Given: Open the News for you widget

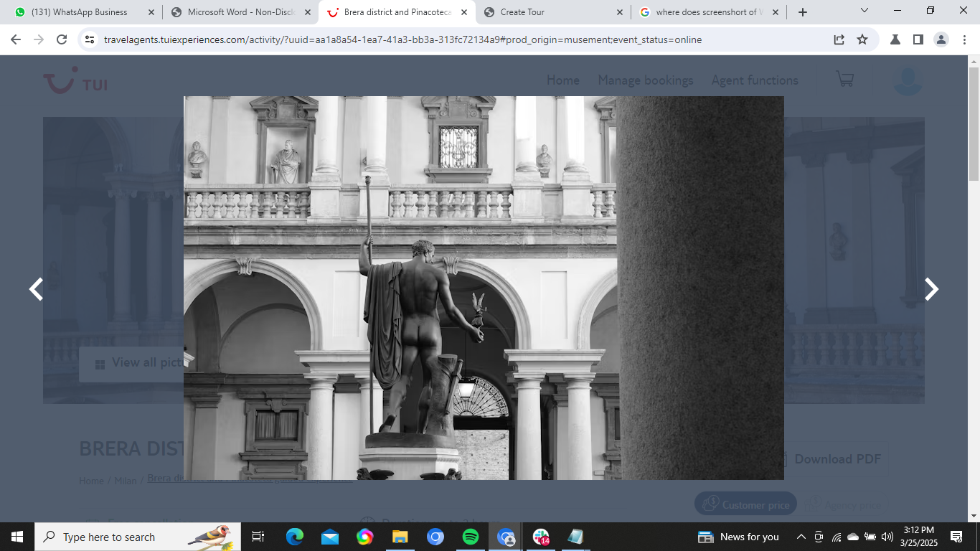Looking at the screenshot, I should [739, 537].
